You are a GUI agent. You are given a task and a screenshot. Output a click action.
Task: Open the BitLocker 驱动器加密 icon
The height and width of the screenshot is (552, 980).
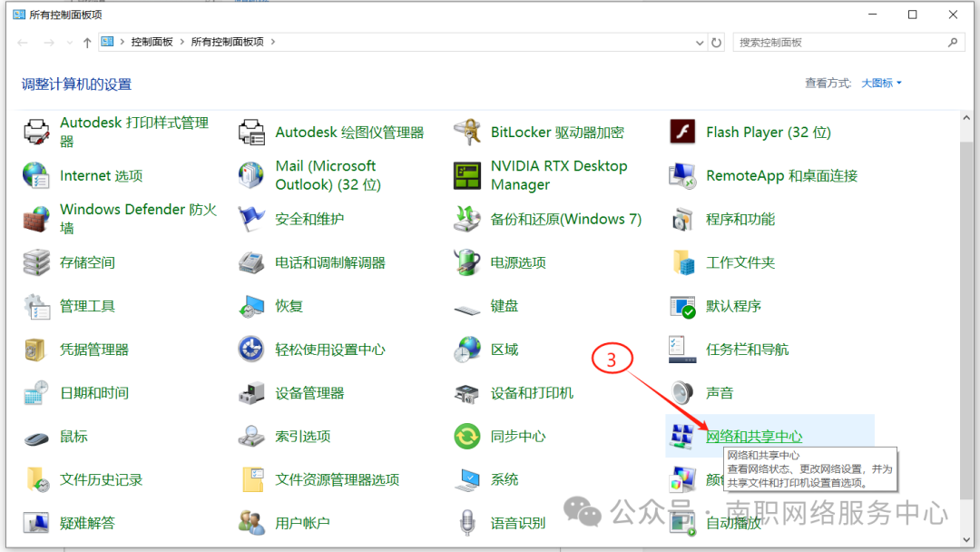(467, 132)
